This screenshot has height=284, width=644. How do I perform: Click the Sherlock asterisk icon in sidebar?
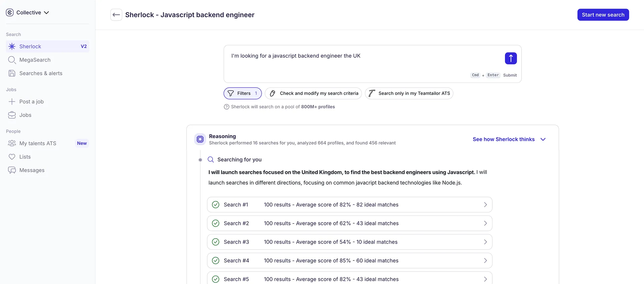(x=12, y=46)
